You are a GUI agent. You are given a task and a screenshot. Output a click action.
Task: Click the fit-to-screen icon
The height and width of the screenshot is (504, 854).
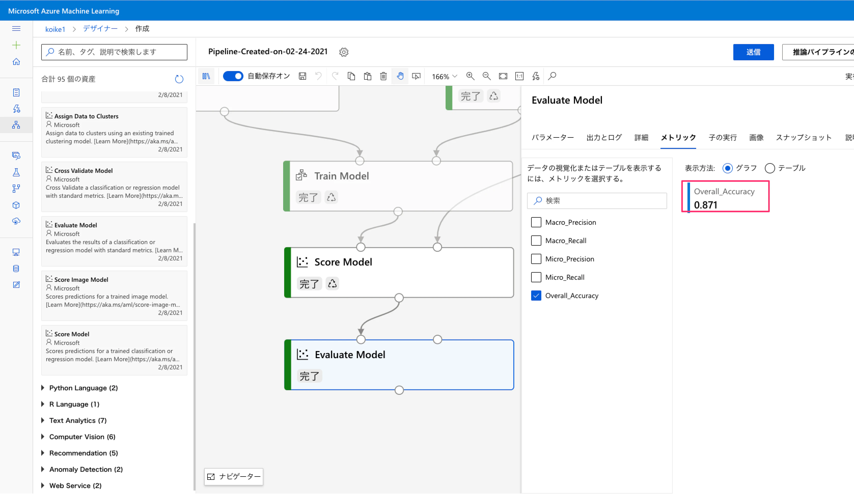pyautogui.click(x=503, y=76)
